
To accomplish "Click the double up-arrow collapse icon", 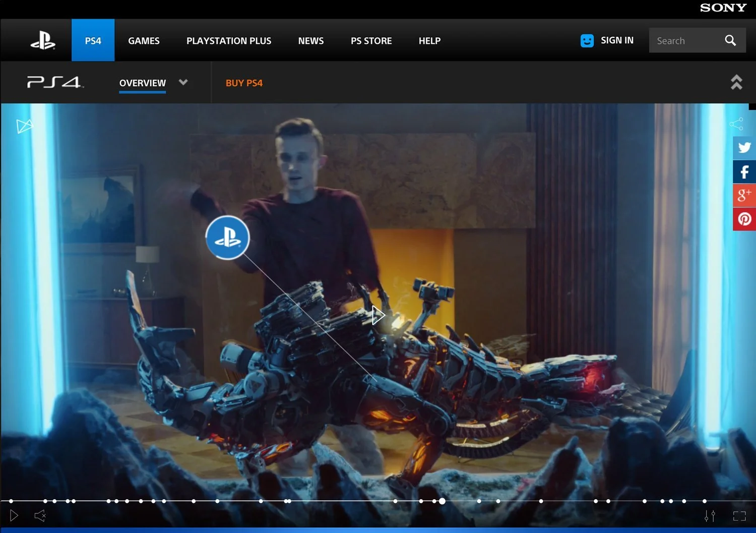I will click(x=736, y=82).
